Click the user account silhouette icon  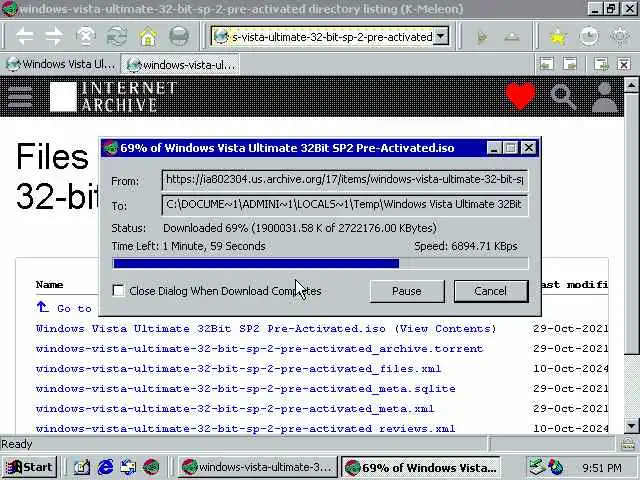coord(604,97)
